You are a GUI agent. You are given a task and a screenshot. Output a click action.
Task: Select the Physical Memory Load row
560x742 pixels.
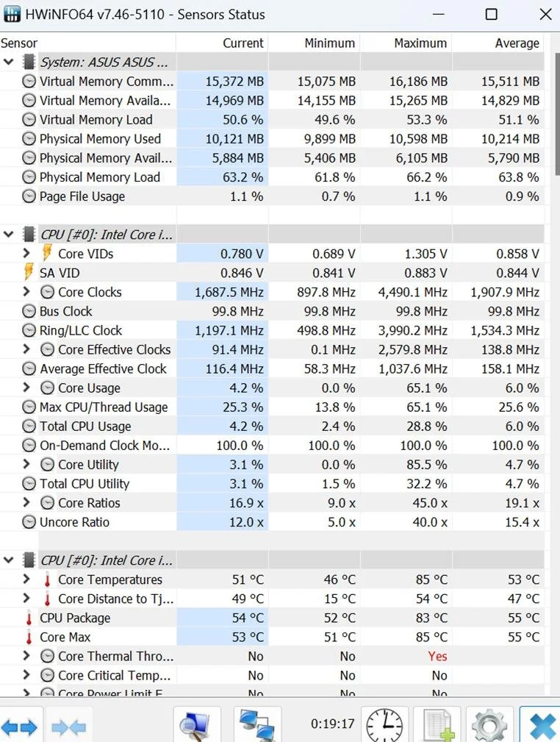click(99, 177)
